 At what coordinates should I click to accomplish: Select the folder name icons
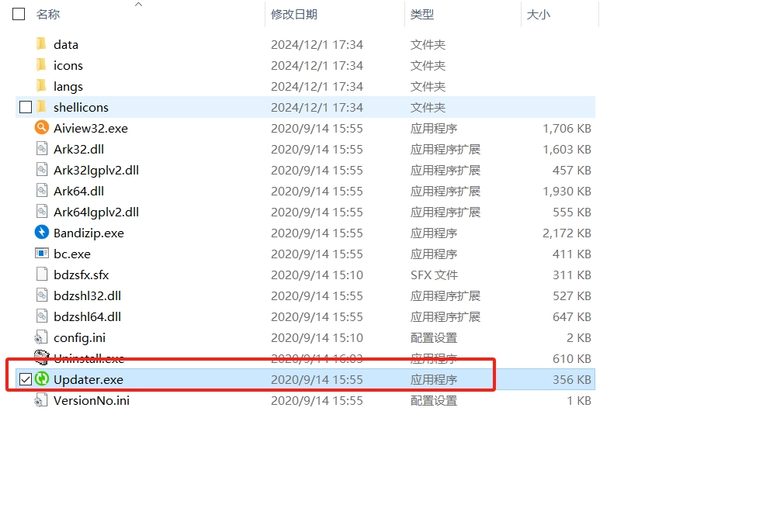[68, 65]
